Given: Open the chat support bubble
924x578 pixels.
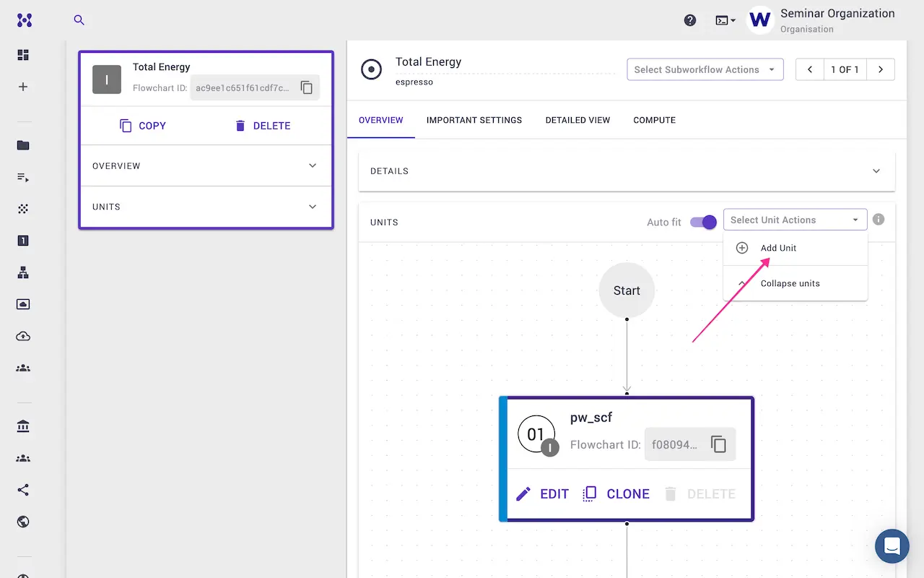Looking at the screenshot, I should click(x=892, y=545).
